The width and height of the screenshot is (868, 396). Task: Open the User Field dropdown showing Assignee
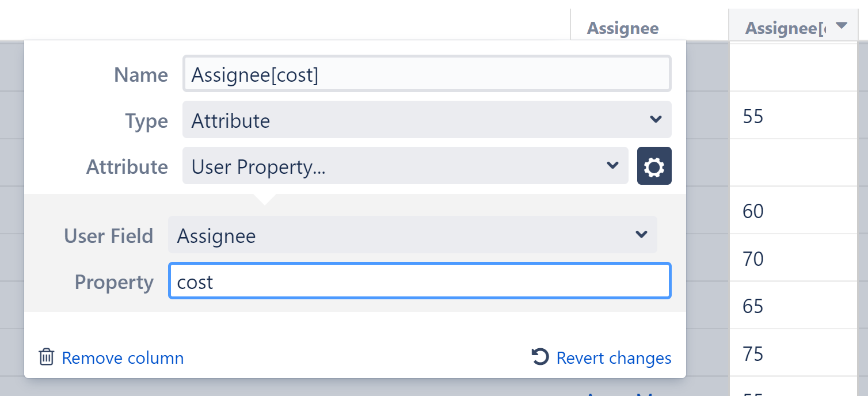point(412,235)
